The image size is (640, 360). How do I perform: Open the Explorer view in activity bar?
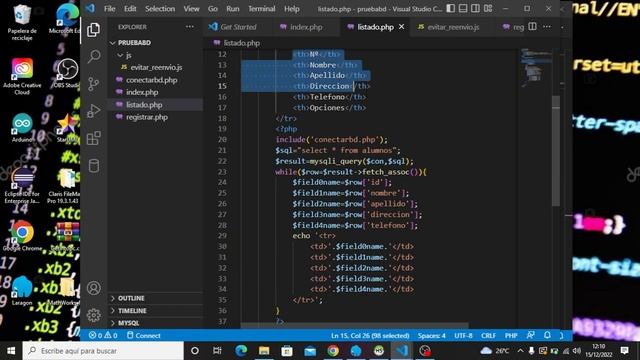tap(93, 29)
